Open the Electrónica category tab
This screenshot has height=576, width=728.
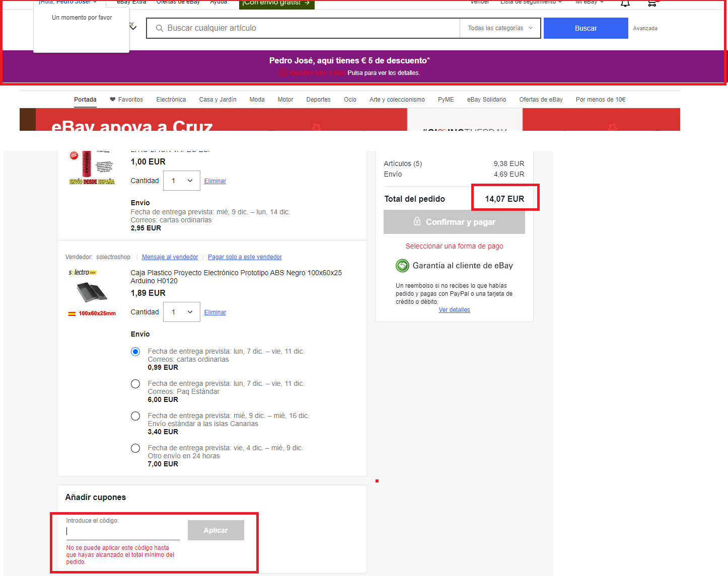pyautogui.click(x=171, y=100)
